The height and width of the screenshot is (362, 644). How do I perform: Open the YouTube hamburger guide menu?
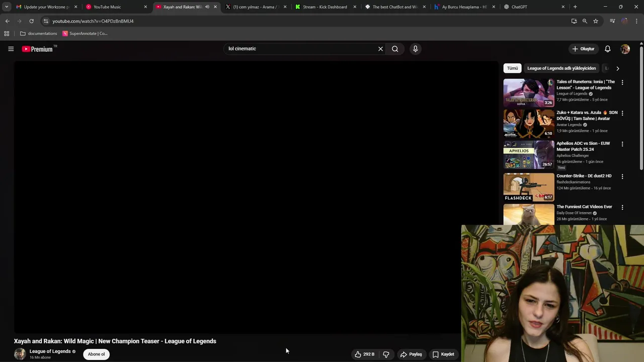point(11,49)
